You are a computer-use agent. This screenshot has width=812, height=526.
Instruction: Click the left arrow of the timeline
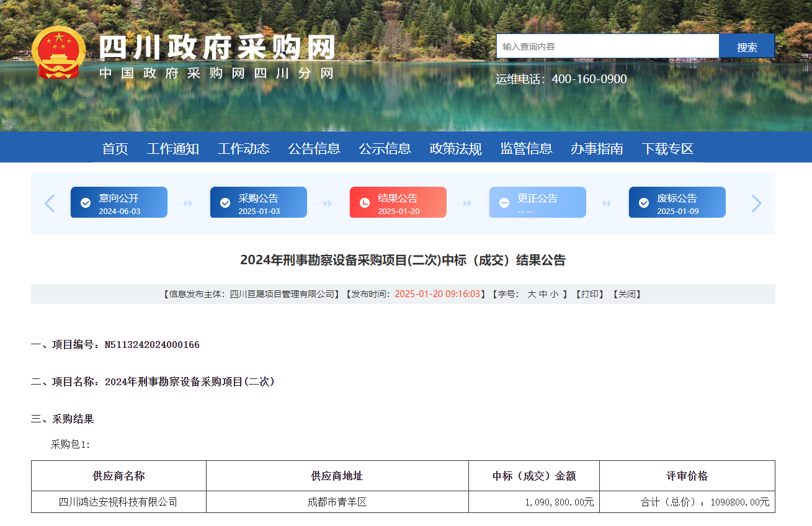[50, 203]
